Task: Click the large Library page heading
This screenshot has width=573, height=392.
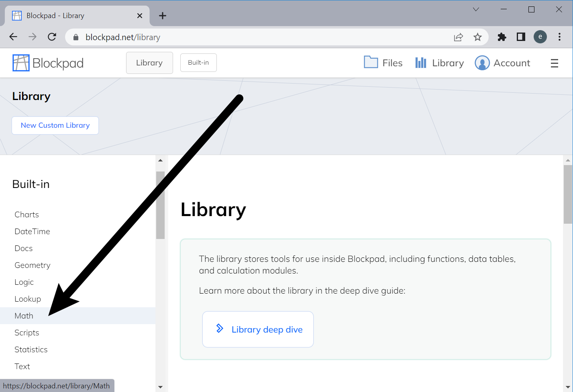Action: point(213,210)
